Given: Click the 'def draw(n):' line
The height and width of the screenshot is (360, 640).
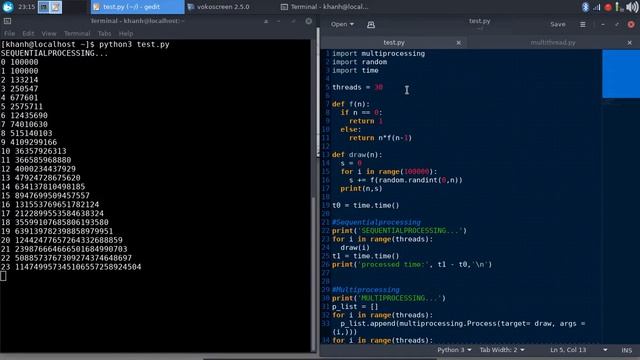Looking at the screenshot, I should (357, 155).
